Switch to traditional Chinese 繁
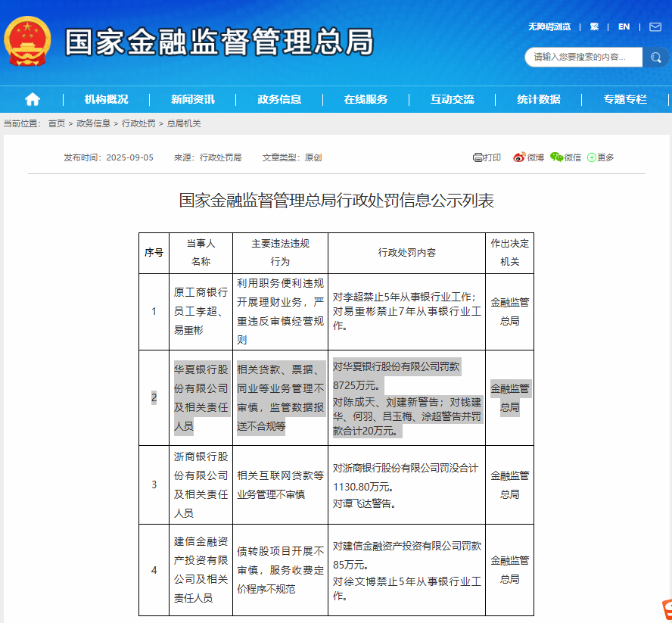672x623 pixels. tap(594, 27)
